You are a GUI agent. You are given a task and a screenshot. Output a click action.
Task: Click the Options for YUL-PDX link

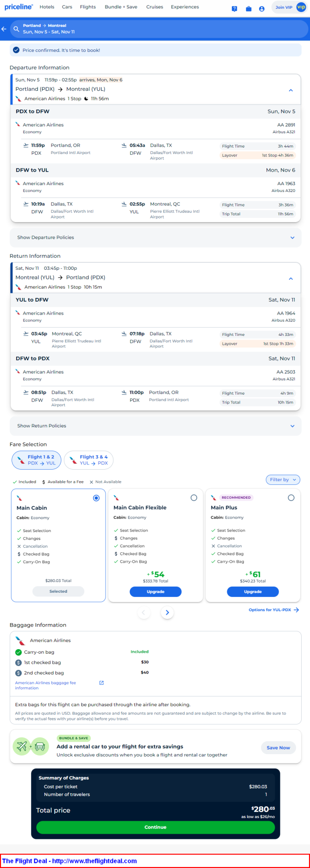click(270, 610)
